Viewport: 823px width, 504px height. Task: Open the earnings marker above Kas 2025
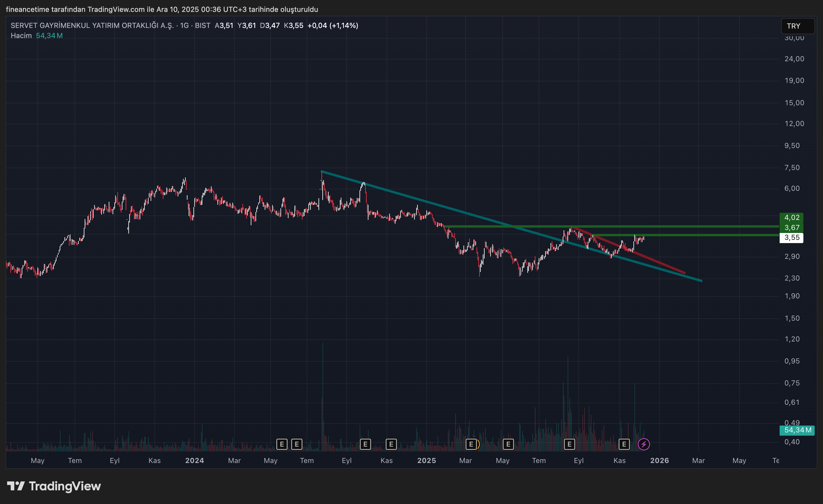624,444
